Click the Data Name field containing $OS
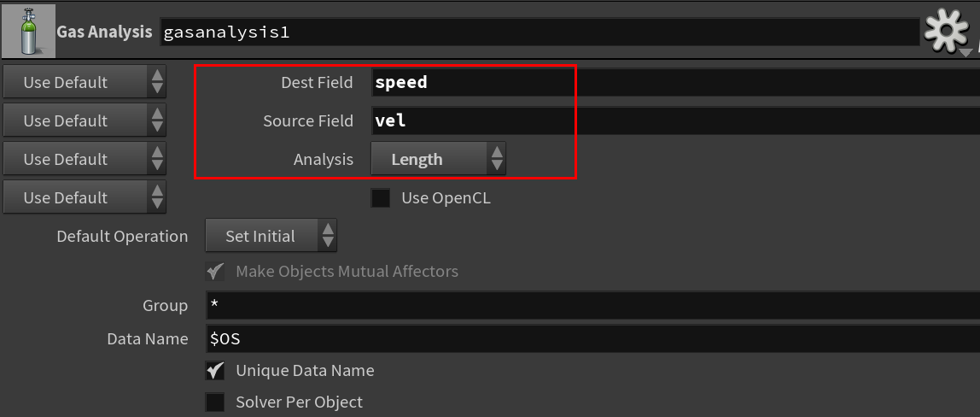 coord(593,339)
